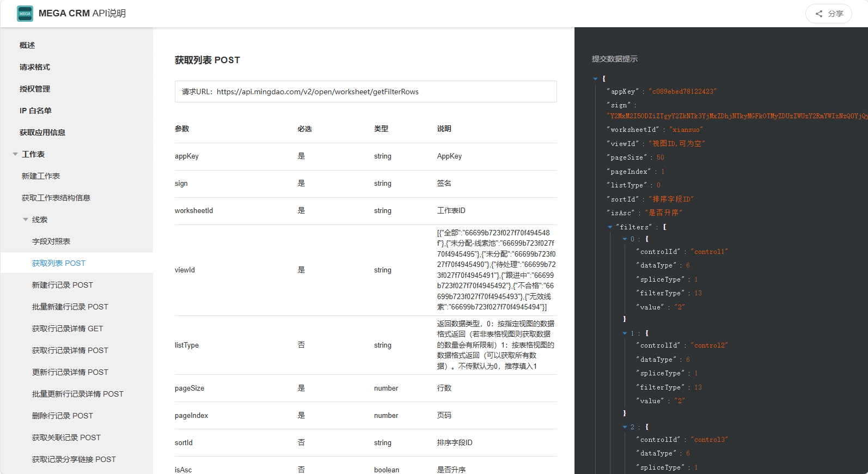
Task: Click the viewId parameter cell
Action: coord(185,270)
